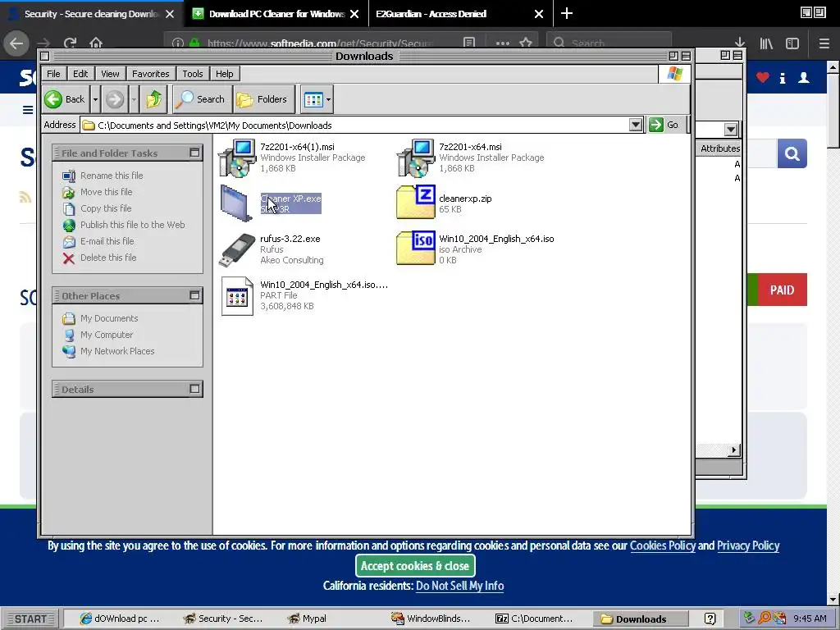The height and width of the screenshot is (630, 840).
Task: Click the Go button next to address bar
Action: (x=664, y=125)
